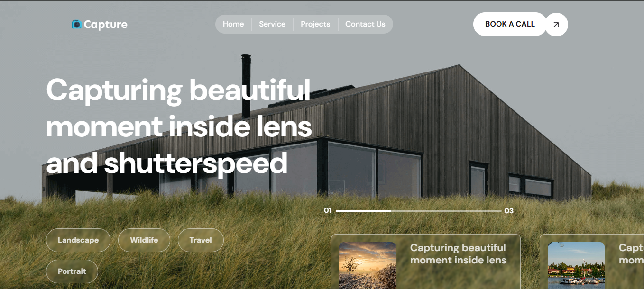The image size is (644, 289).
Task: Open the sunset tree thumbnail image
Action: 368,265
